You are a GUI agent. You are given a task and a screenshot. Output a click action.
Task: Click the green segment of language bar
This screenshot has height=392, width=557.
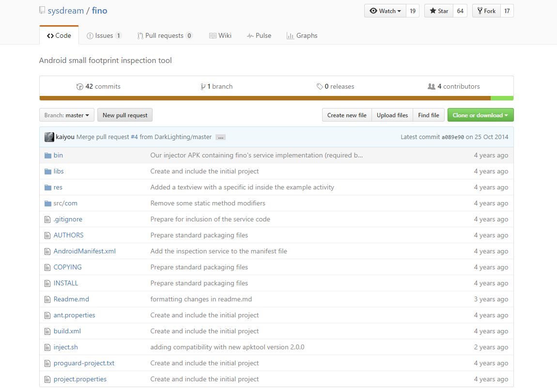click(502, 98)
